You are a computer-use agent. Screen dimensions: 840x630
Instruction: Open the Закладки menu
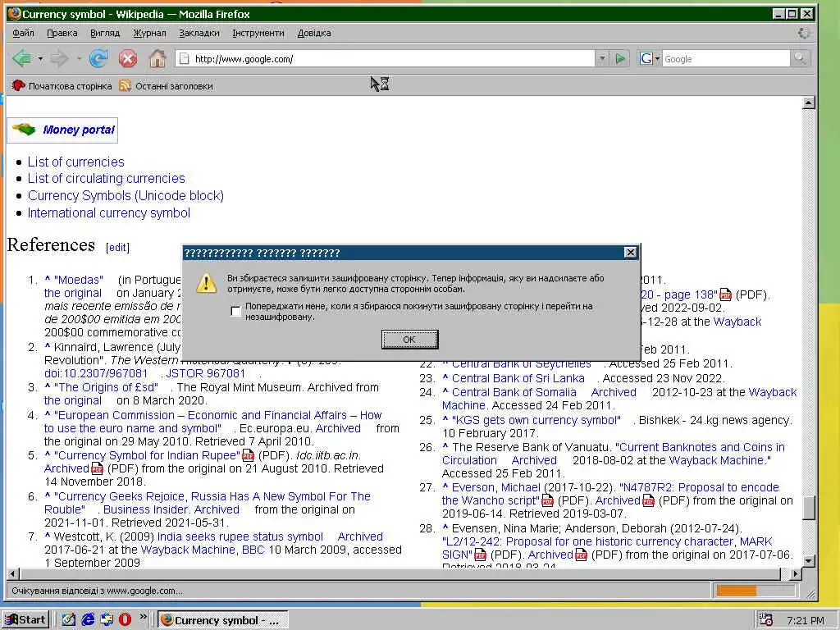click(199, 33)
